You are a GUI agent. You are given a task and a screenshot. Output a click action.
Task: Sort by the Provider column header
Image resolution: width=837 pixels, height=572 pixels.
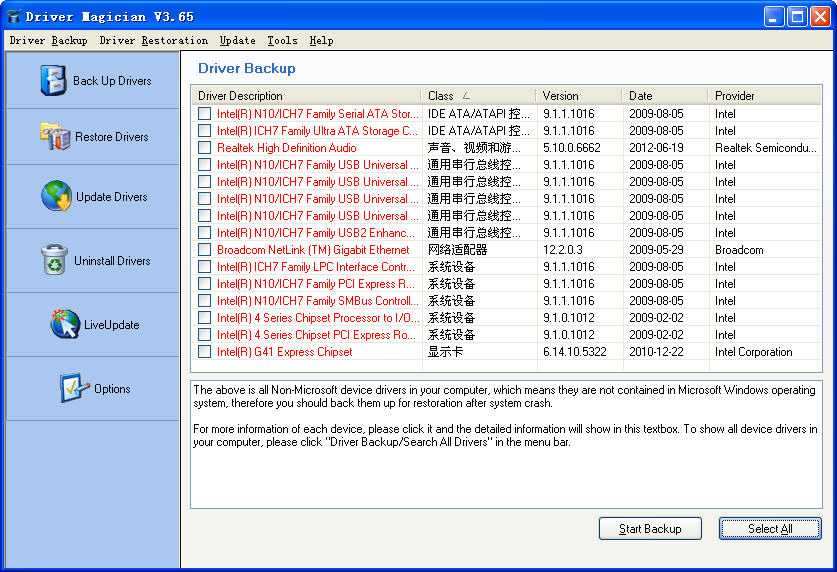pos(765,96)
